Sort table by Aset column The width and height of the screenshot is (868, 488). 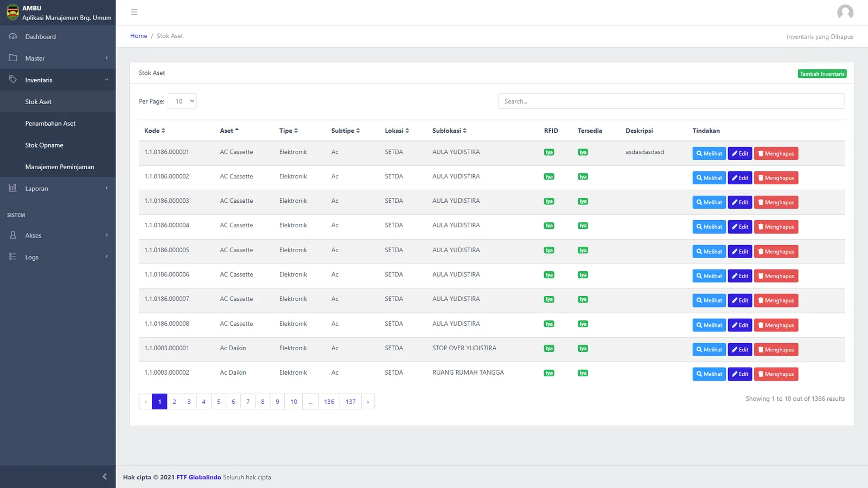click(x=229, y=131)
